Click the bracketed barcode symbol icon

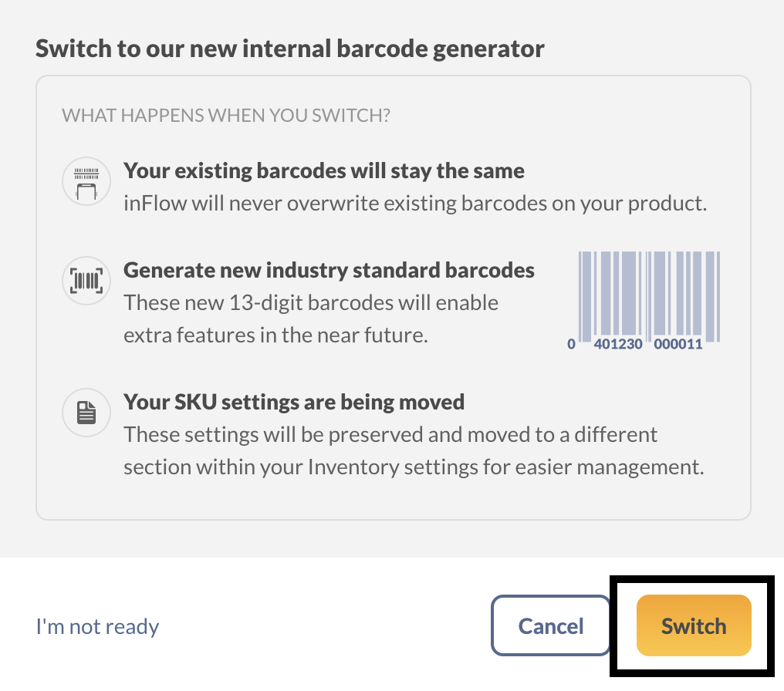[86, 281]
